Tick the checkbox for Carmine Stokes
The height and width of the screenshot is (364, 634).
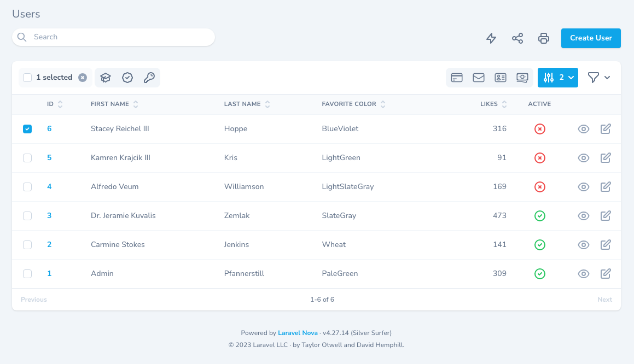point(27,245)
